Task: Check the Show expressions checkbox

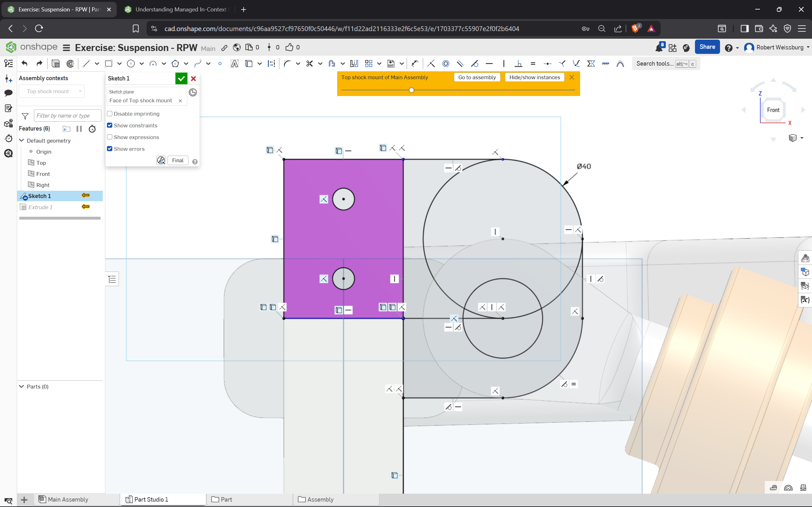Action: (110, 137)
